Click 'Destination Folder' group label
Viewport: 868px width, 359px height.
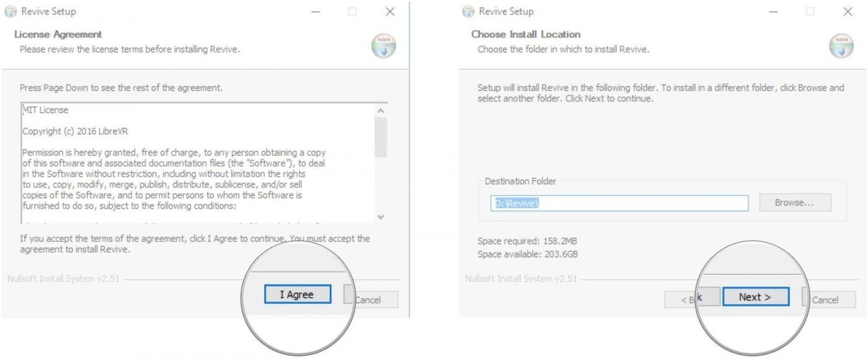click(521, 181)
